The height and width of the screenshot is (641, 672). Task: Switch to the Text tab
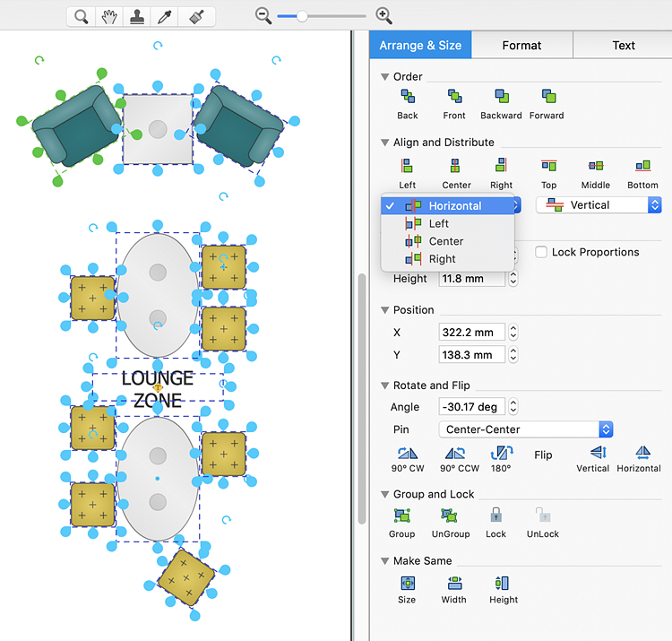tap(624, 45)
